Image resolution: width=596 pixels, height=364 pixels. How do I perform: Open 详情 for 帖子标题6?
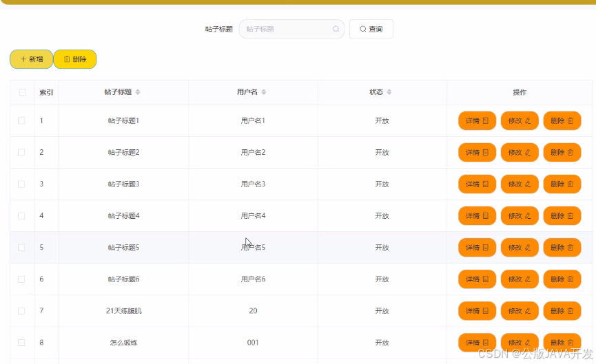point(477,279)
